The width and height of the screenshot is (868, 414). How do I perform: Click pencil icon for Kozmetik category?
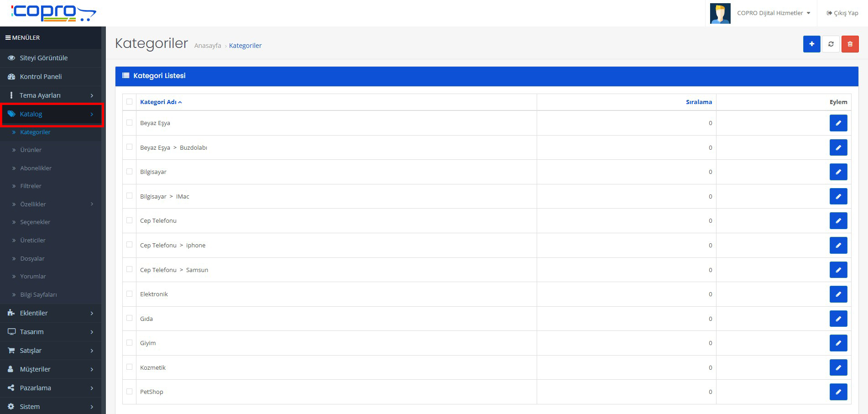[838, 367]
